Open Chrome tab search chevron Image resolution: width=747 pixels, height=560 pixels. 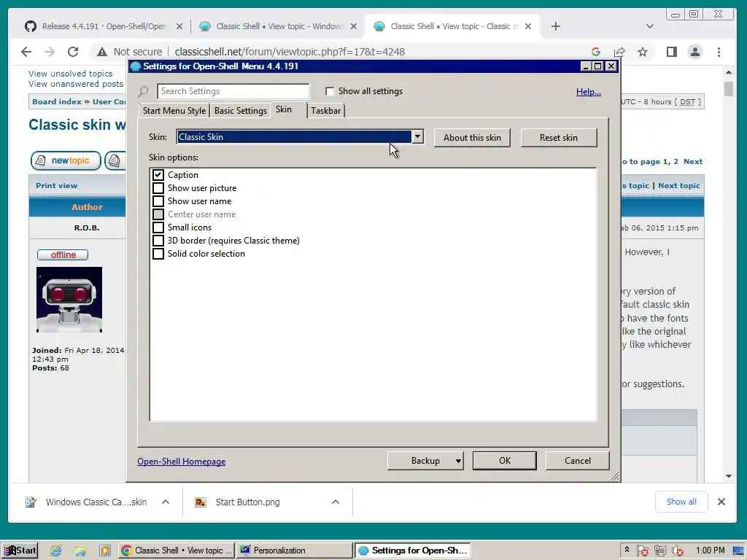(650, 26)
